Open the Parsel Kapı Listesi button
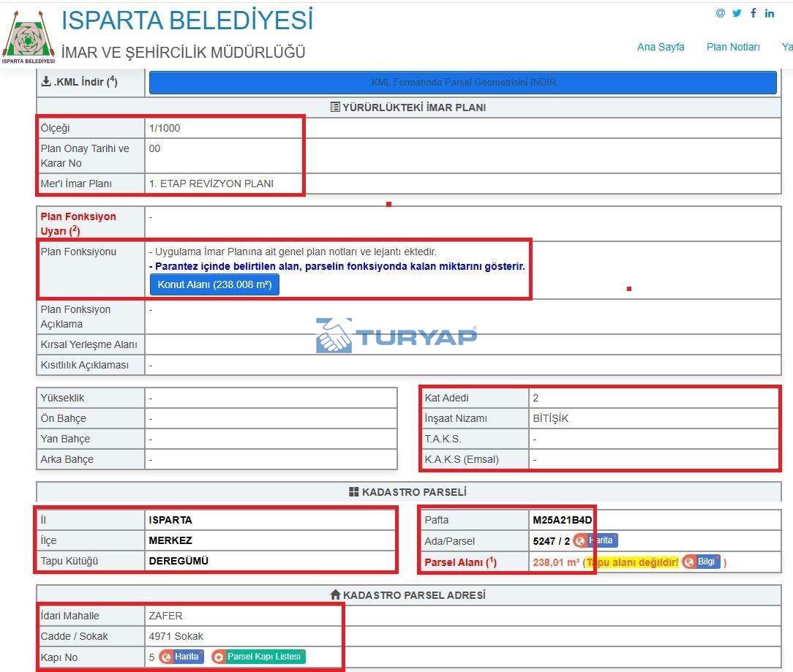793x672 pixels. [258, 657]
